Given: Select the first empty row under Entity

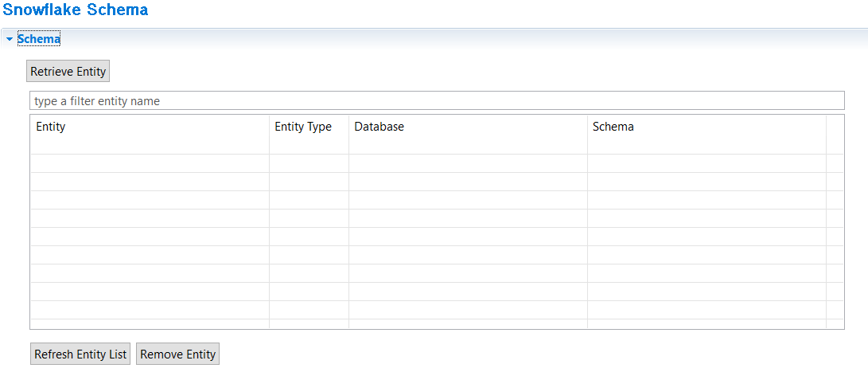Looking at the screenshot, I should [150, 163].
